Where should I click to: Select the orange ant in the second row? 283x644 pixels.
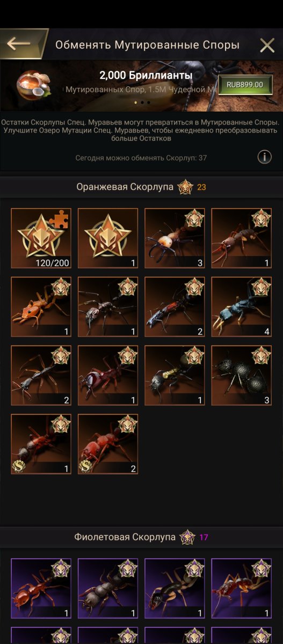[x=41, y=307]
